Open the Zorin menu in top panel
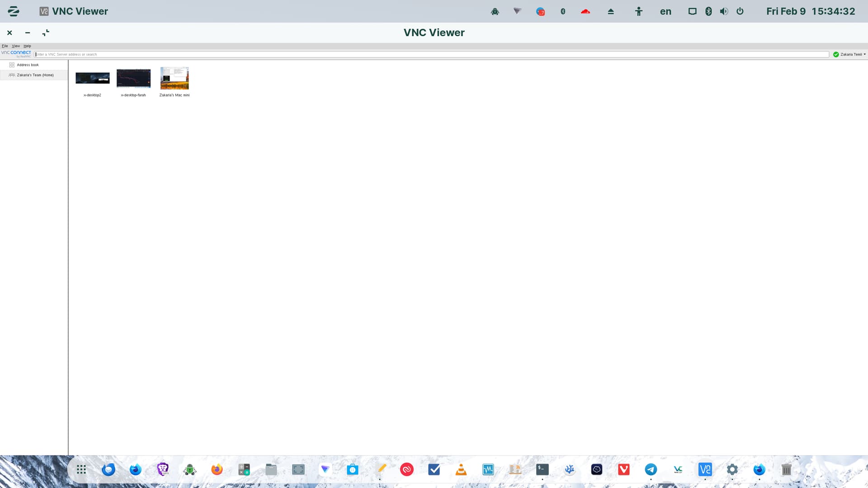 [14, 11]
